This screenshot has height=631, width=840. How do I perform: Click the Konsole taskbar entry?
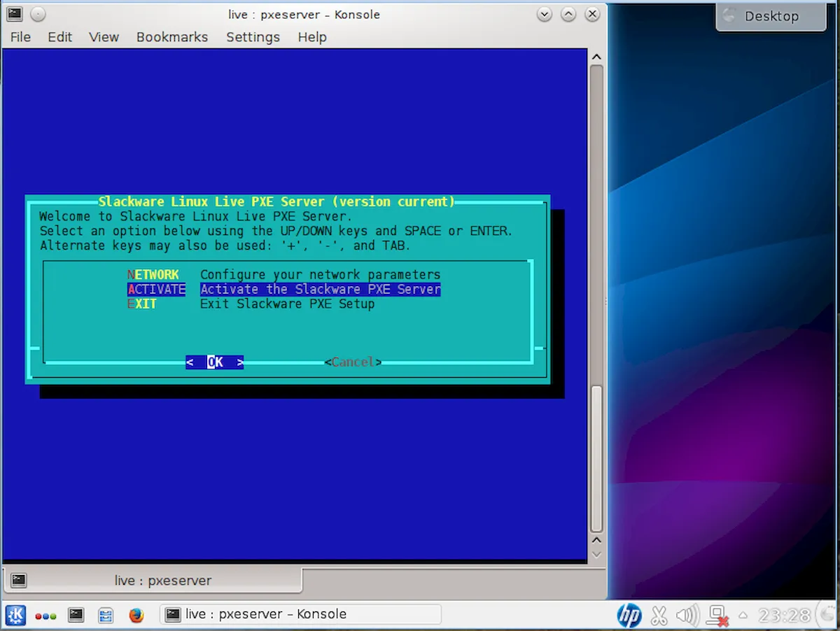click(x=300, y=615)
